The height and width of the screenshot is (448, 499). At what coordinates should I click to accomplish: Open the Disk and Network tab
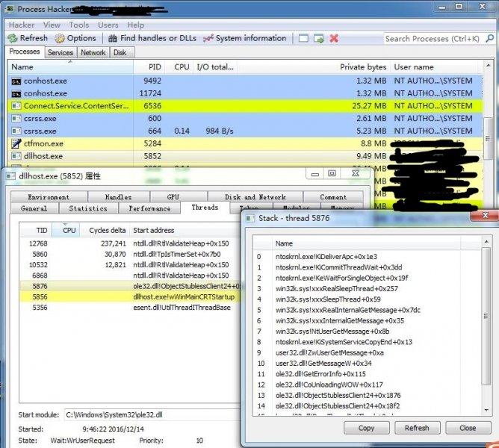255,197
